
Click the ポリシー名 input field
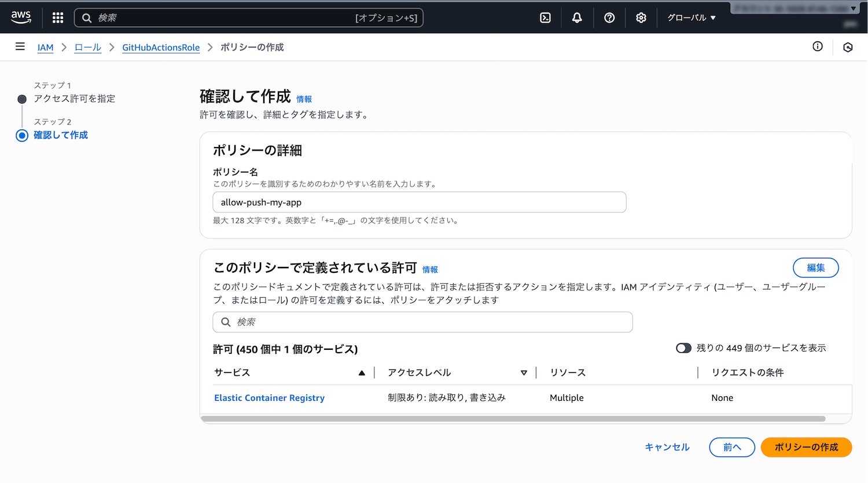420,202
